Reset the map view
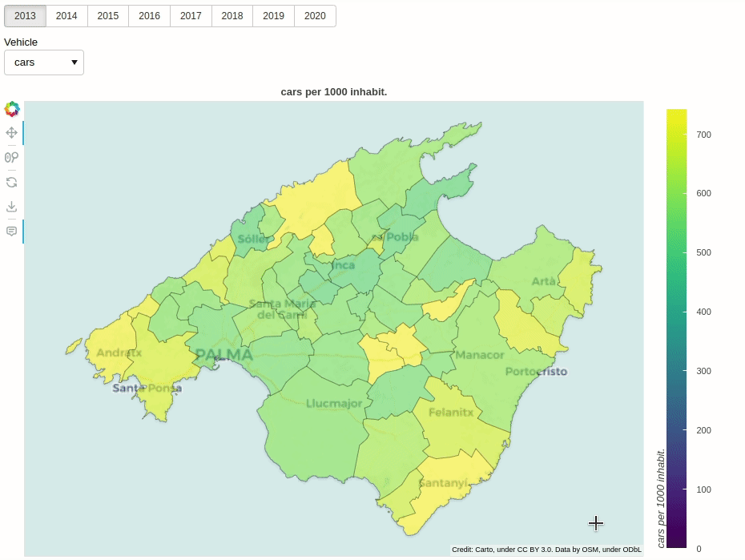745x560 pixels. coord(11,182)
